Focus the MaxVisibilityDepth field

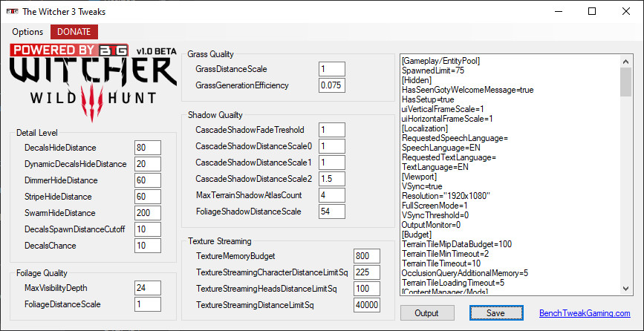(x=148, y=288)
